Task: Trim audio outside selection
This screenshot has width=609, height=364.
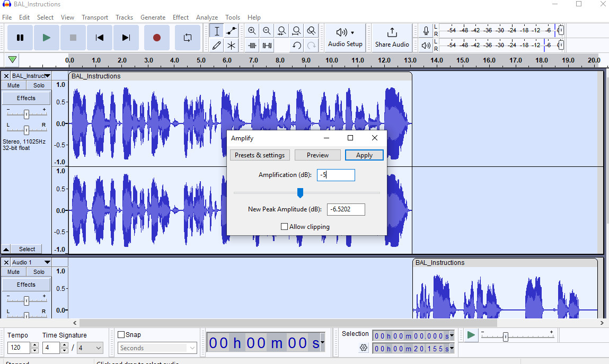Action: tap(252, 45)
